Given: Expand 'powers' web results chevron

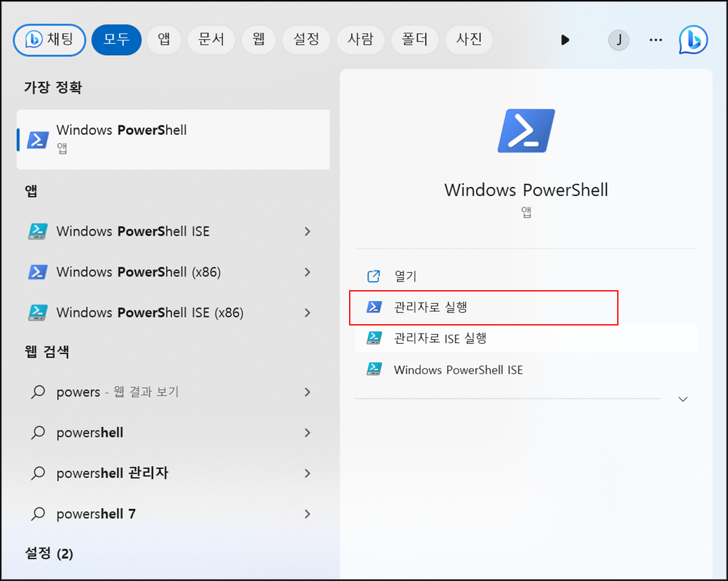Looking at the screenshot, I should pyautogui.click(x=307, y=392).
